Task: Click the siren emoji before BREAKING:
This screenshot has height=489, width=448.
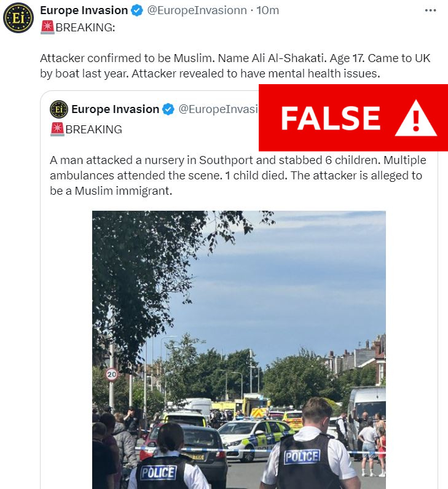Action: tap(47, 28)
